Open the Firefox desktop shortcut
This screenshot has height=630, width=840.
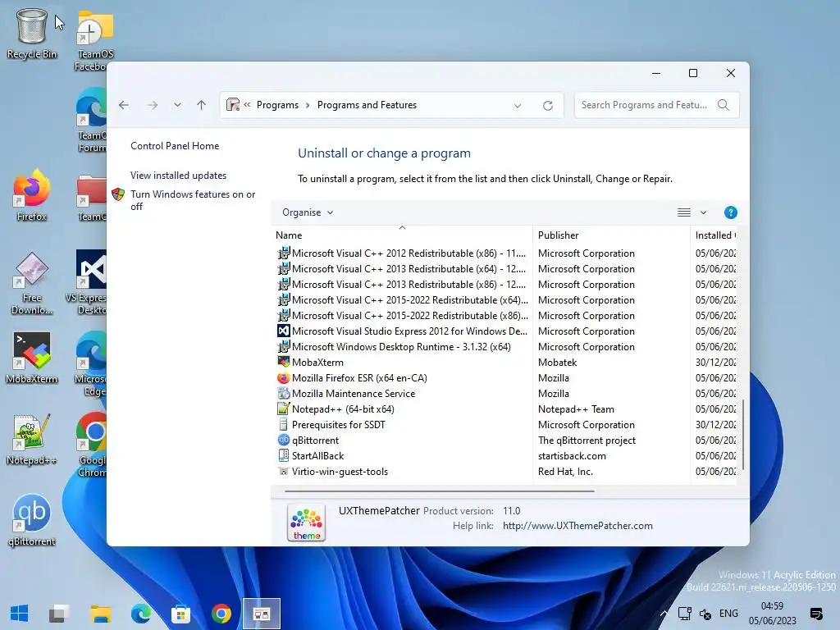[32, 195]
